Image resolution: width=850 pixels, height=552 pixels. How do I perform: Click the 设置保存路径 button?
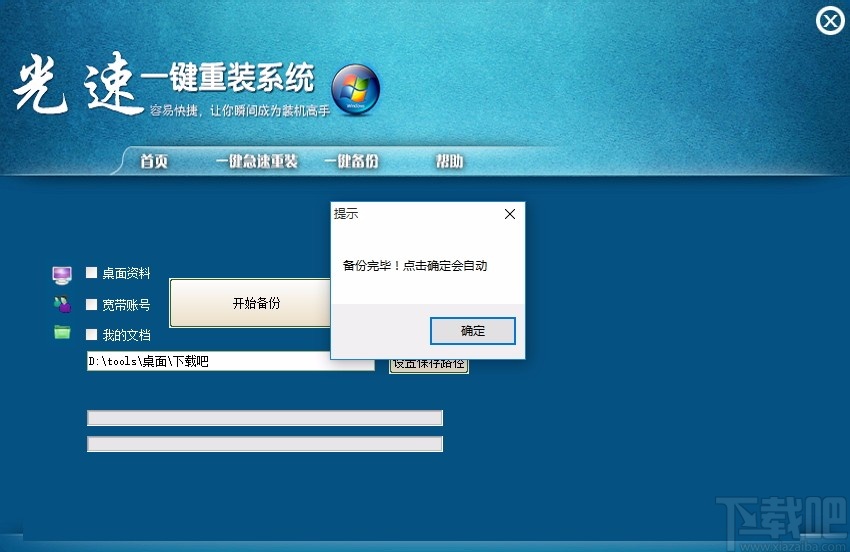tap(429, 366)
